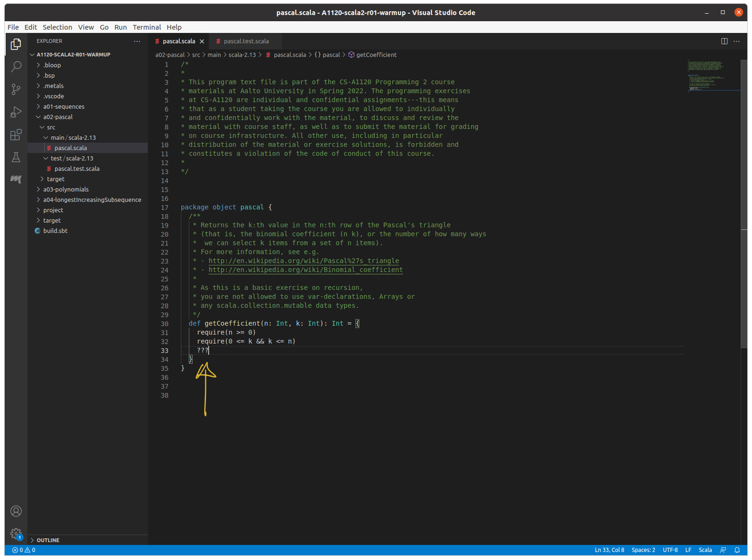
Task: Open build.sbt in the explorer
Action: 55,231
